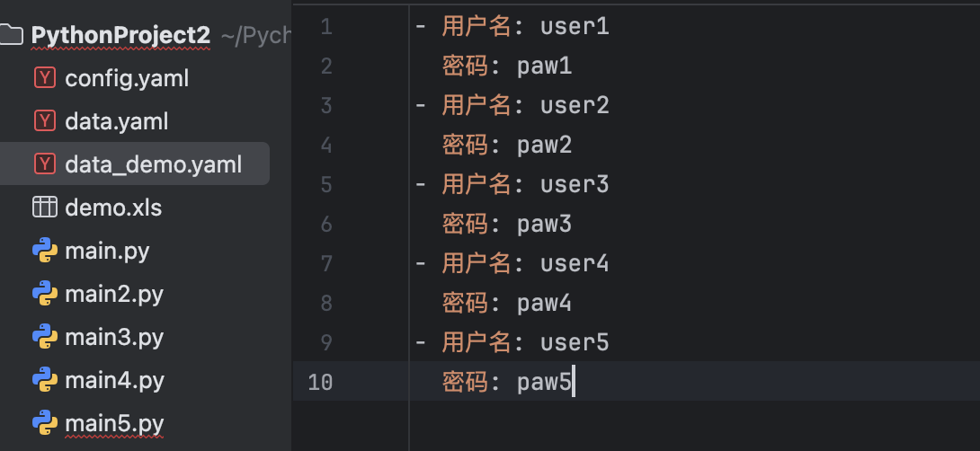
Task: Click the value user1 in the editor
Action: point(575,27)
